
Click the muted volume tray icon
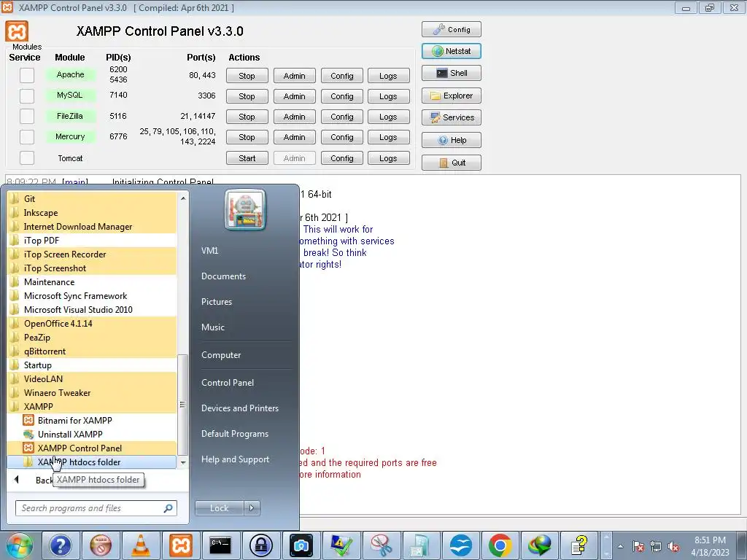673,547
